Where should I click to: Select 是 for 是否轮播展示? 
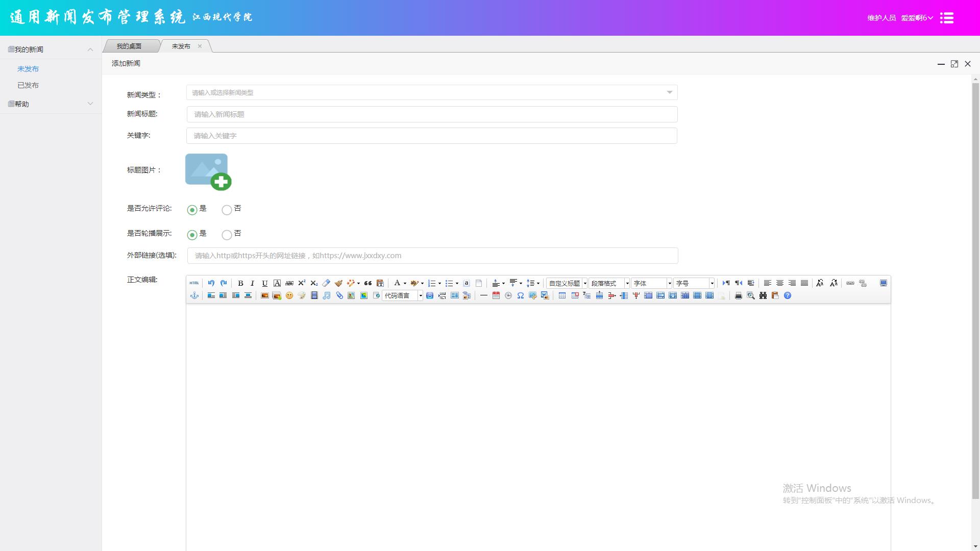[x=192, y=235]
